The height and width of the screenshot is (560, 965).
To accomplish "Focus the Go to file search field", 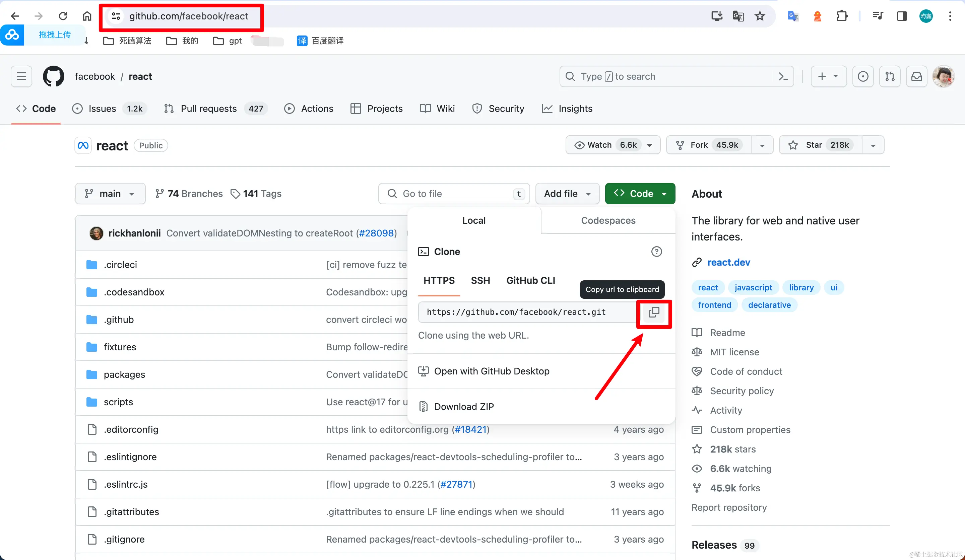I will pos(454,194).
